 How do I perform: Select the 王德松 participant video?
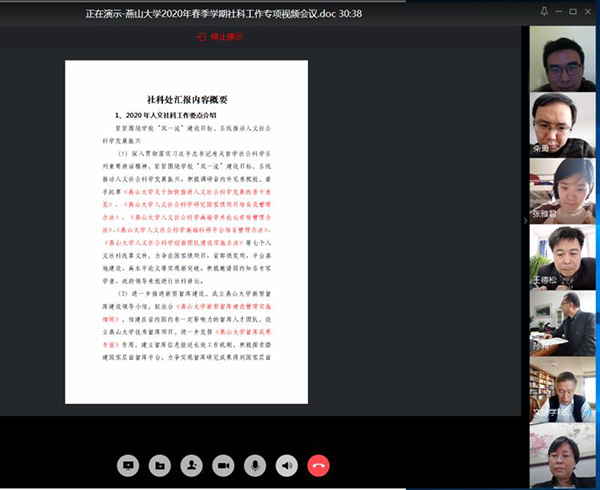[562, 257]
